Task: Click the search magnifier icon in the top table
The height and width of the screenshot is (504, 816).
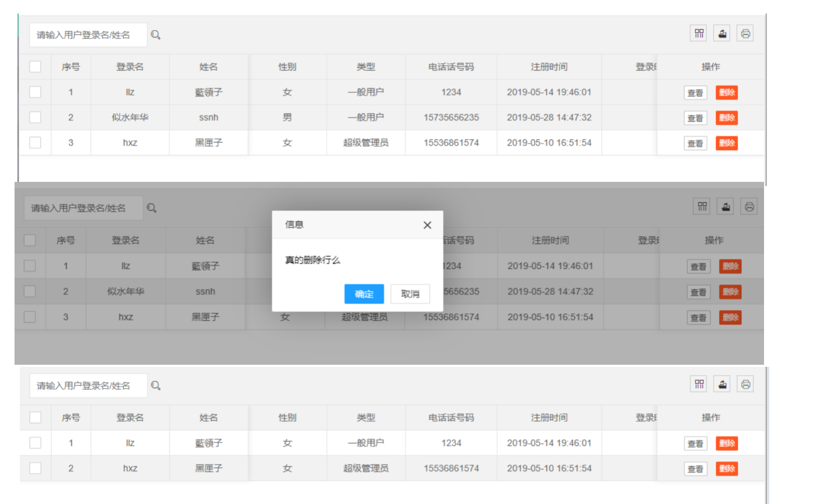Action: pos(155,35)
